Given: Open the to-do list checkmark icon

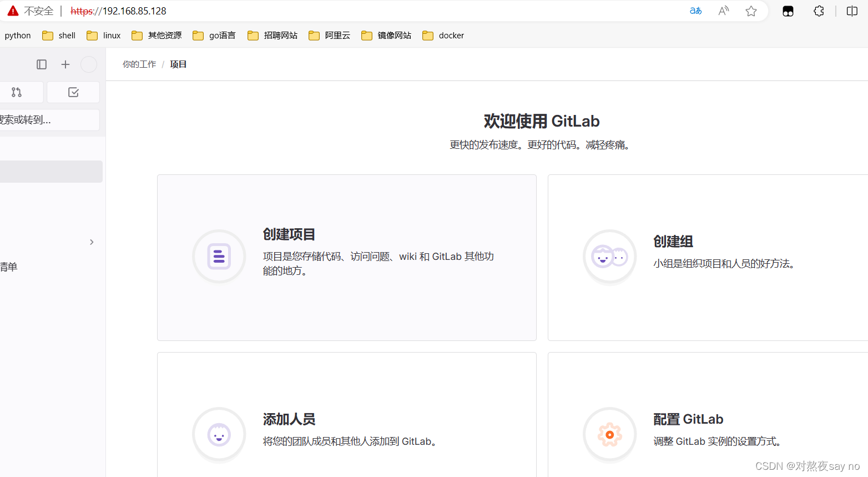Looking at the screenshot, I should (73, 92).
